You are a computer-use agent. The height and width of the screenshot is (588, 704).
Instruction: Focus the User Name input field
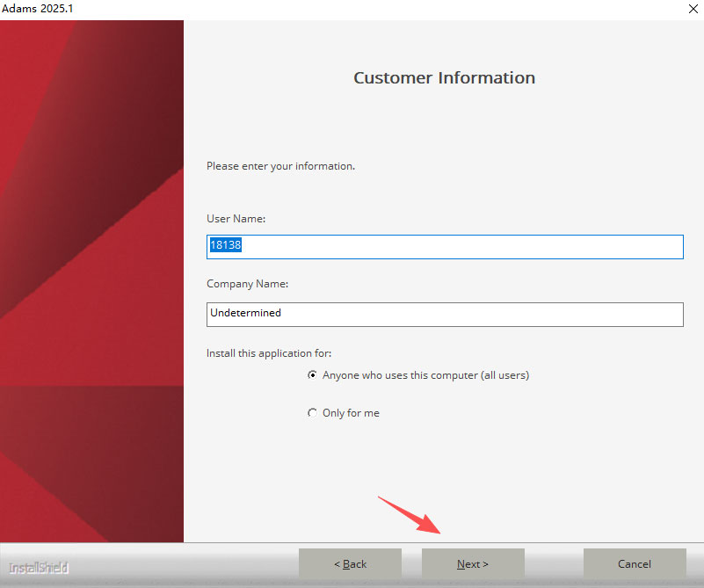445,247
